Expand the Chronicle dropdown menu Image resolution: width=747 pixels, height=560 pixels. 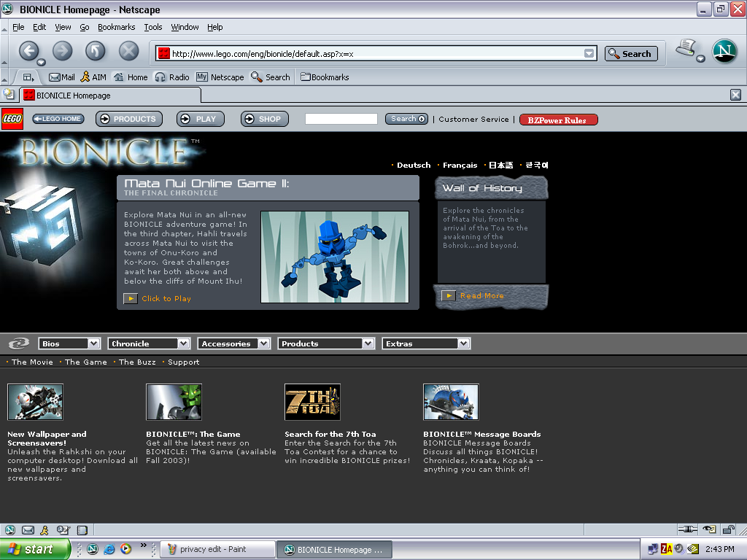[x=183, y=343]
